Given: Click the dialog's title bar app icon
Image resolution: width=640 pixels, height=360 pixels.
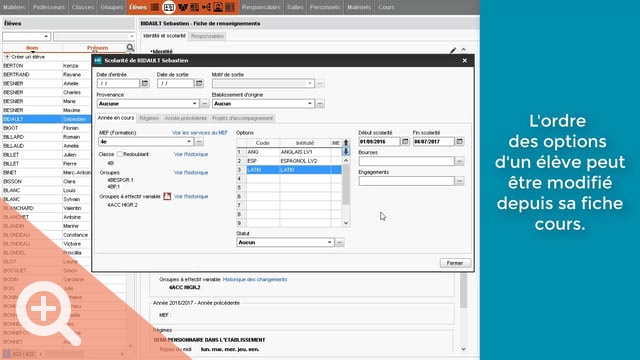Looking at the screenshot, I should click(x=98, y=60).
